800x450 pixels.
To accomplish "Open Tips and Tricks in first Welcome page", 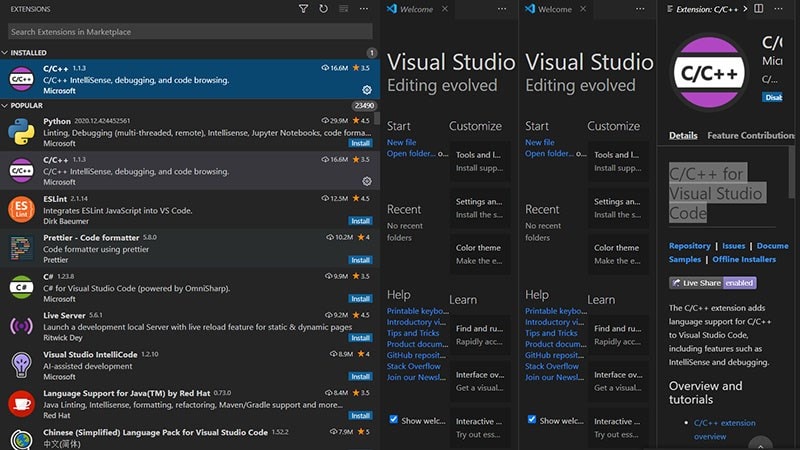I will click(413, 333).
